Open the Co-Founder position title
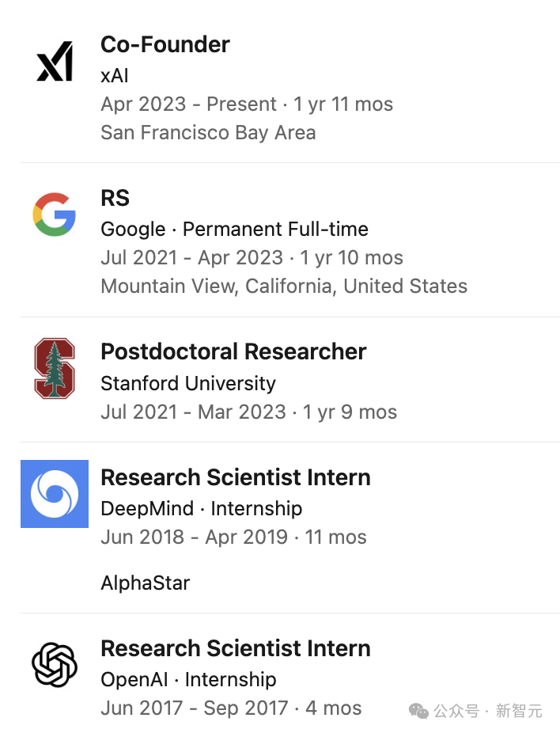The height and width of the screenshot is (733, 560). click(165, 44)
